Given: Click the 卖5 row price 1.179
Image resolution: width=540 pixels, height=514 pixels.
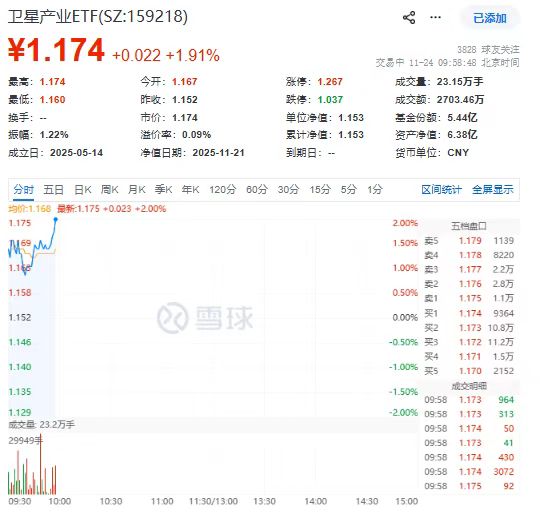Looking at the screenshot, I should point(470,241).
